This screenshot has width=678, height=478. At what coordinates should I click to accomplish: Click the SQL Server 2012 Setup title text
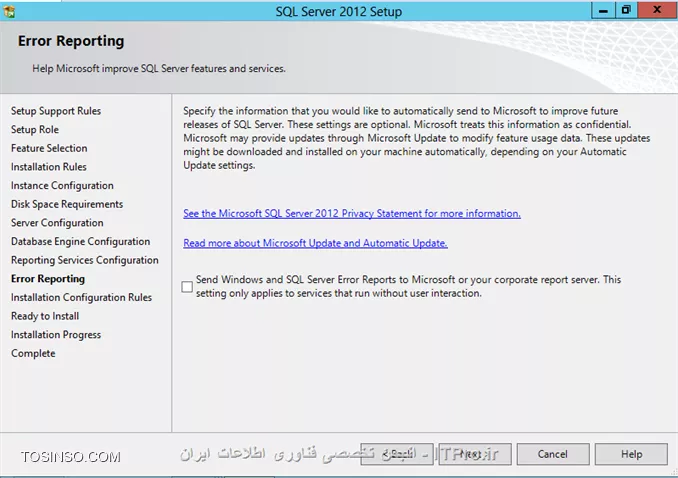(x=339, y=11)
